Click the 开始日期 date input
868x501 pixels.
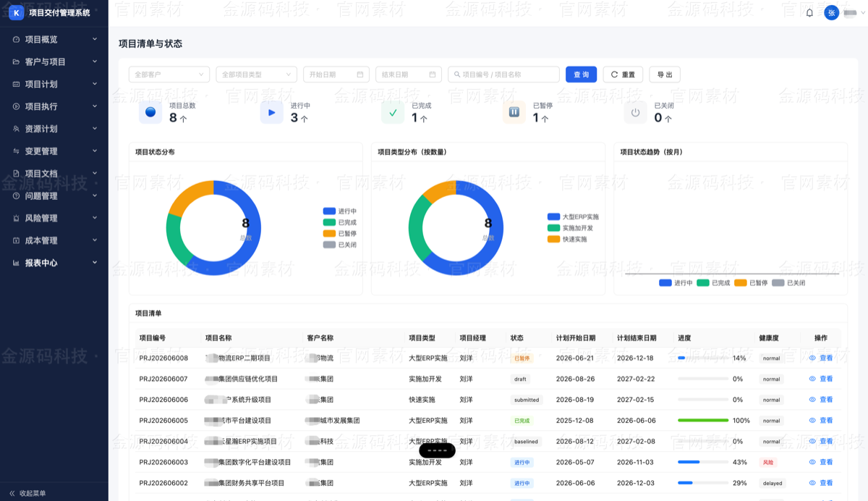[336, 75]
